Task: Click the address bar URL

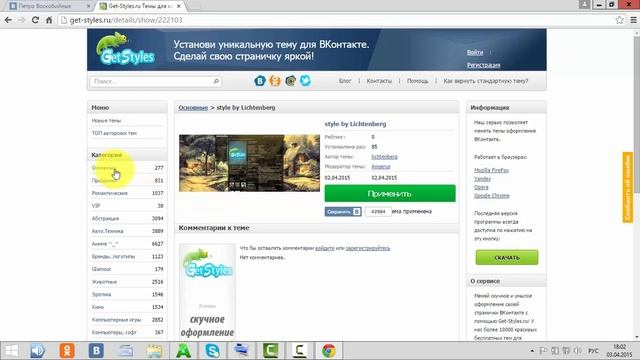Action: click(x=126, y=20)
